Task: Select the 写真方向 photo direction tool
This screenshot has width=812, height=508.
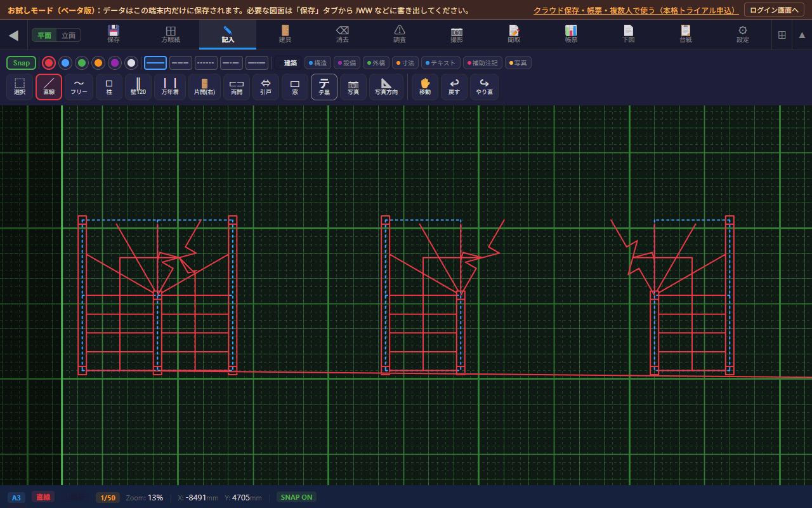Action: (386, 87)
